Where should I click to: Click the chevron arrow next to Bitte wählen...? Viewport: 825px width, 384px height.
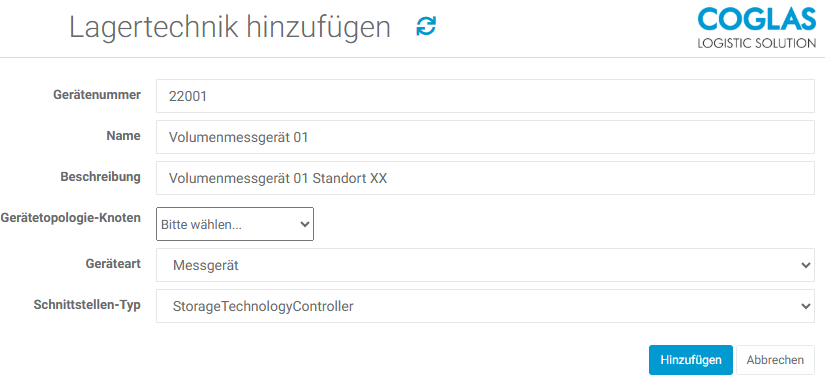click(304, 224)
